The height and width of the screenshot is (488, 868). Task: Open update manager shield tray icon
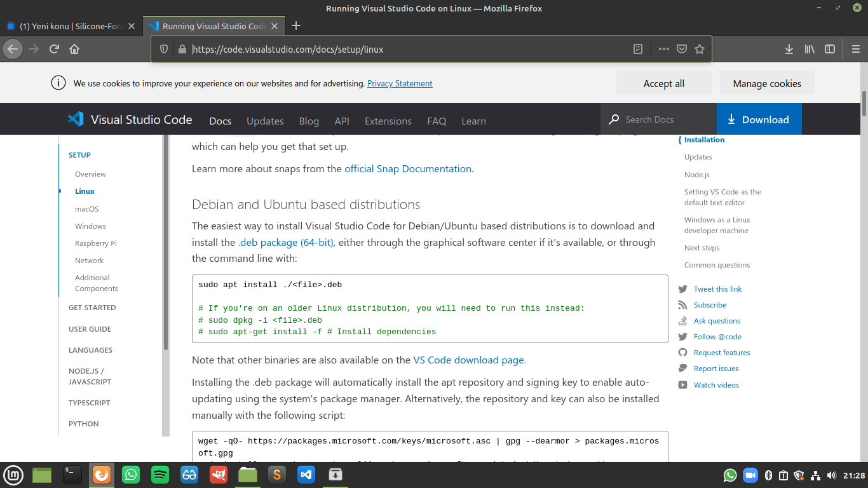tap(799, 475)
